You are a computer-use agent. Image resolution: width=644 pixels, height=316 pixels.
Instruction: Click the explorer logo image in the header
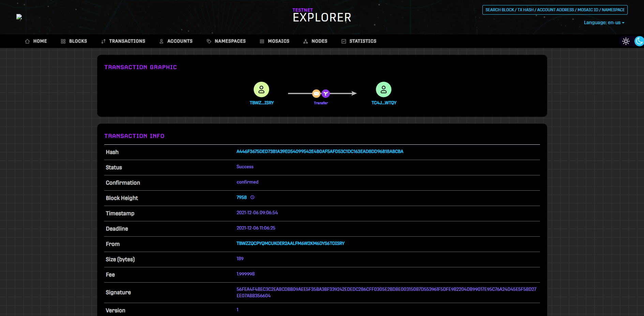(19, 17)
